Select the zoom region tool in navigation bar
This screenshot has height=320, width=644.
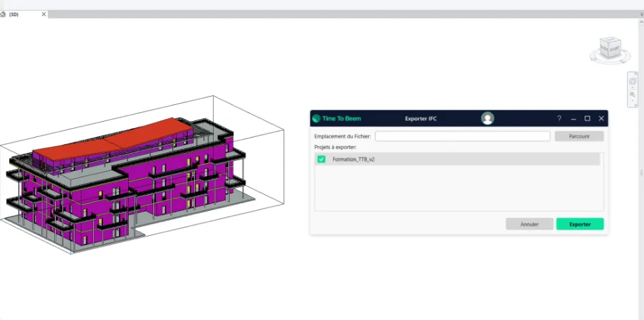(633, 95)
